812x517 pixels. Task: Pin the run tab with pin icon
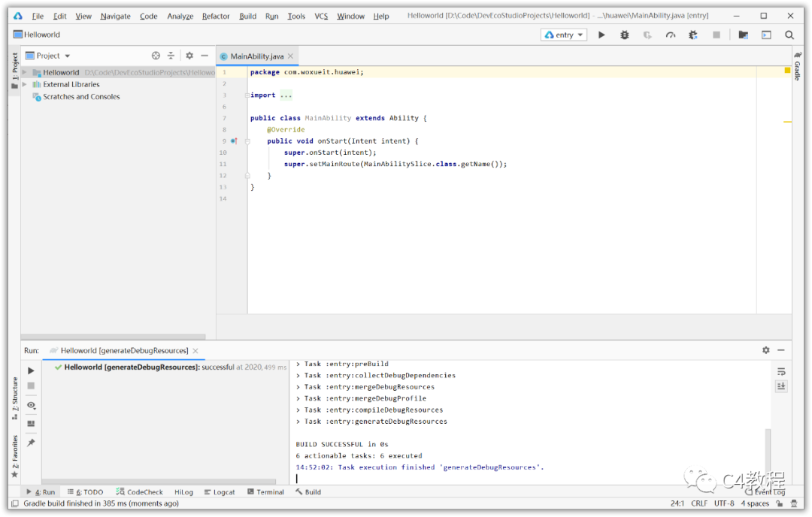(x=31, y=443)
